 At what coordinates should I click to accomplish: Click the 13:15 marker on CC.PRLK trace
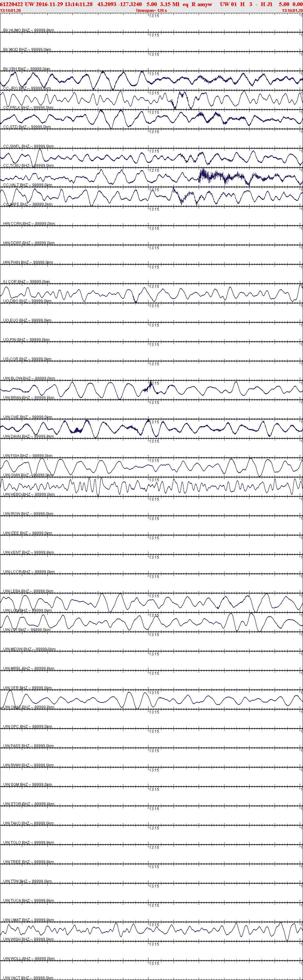[x=154, y=113]
